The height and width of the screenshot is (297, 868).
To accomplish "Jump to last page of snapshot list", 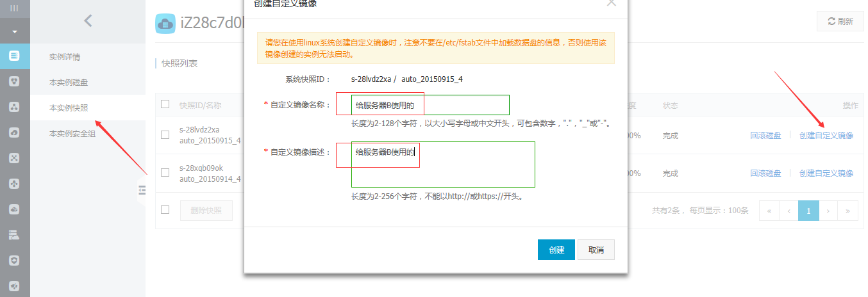I will pyautogui.click(x=847, y=211).
